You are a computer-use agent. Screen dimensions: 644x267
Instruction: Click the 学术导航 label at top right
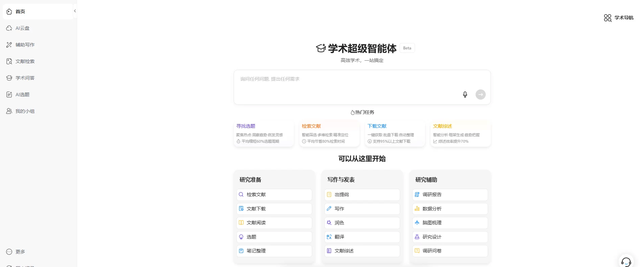click(624, 18)
